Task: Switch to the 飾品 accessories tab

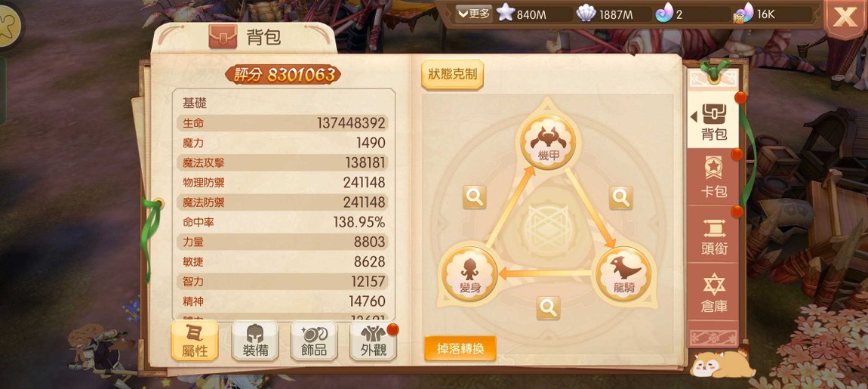Action: coord(314,340)
